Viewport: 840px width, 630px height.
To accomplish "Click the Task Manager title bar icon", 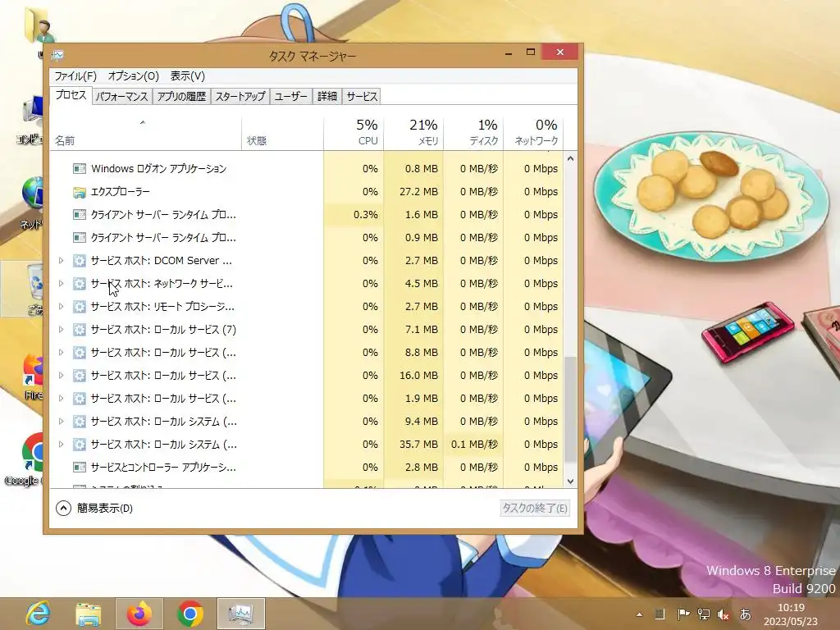I will click(58, 55).
